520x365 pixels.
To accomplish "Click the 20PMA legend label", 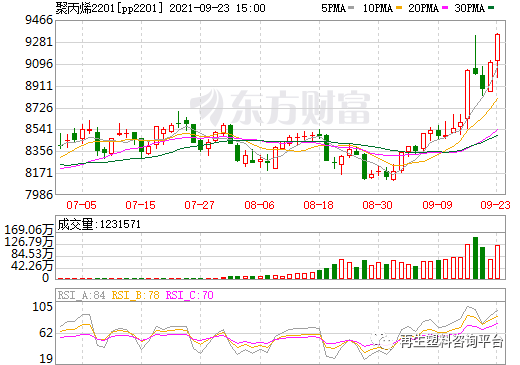I will [x=423, y=8].
